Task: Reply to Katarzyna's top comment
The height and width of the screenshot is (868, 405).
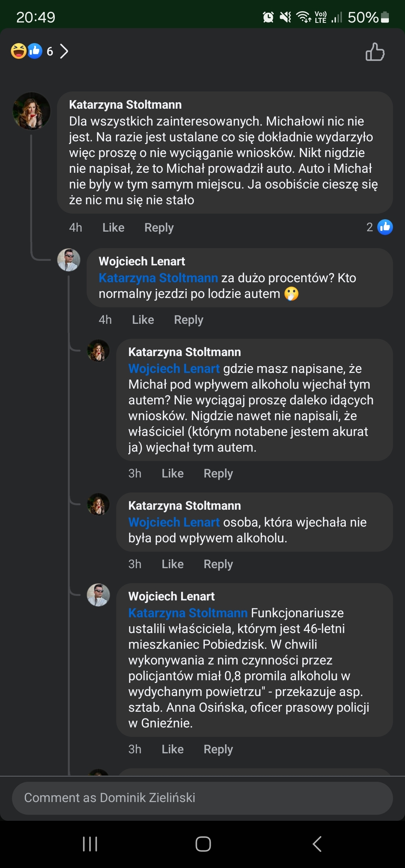Action: [x=159, y=227]
